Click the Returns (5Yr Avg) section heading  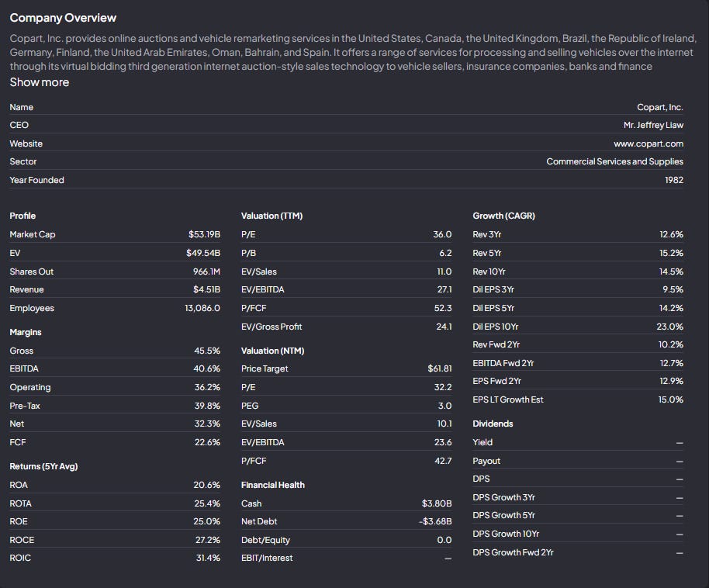[43, 466]
